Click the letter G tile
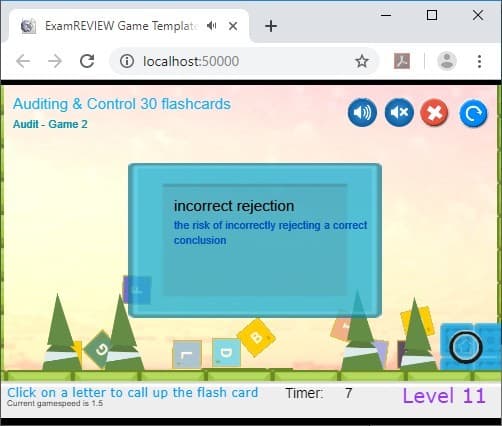This screenshot has height=426, width=502. tap(100, 349)
